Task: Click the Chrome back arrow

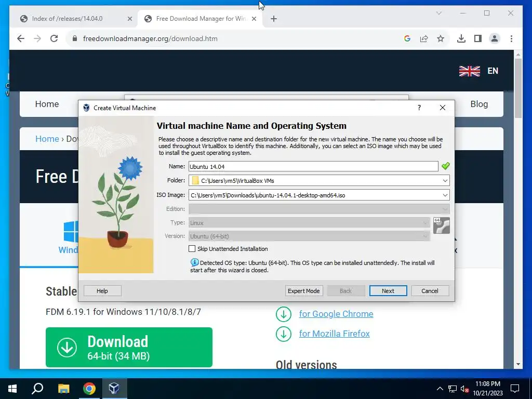Action: pyautogui.click(x=21, y=38)
